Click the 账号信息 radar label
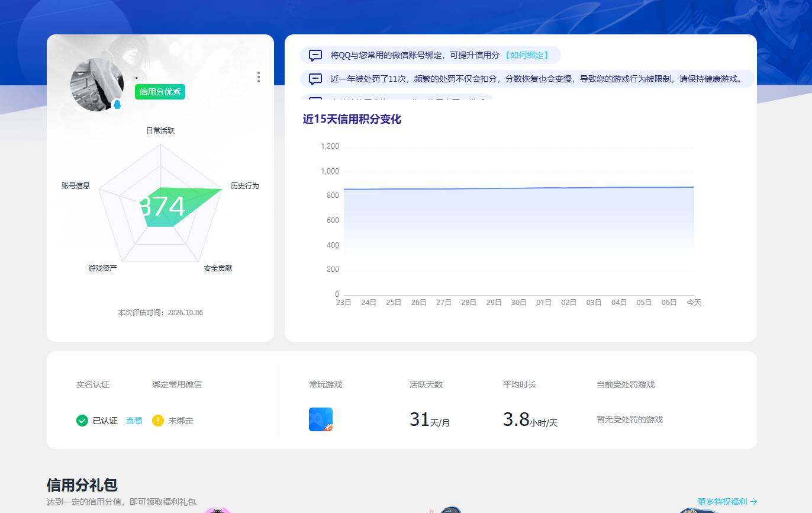 [76, 185]
